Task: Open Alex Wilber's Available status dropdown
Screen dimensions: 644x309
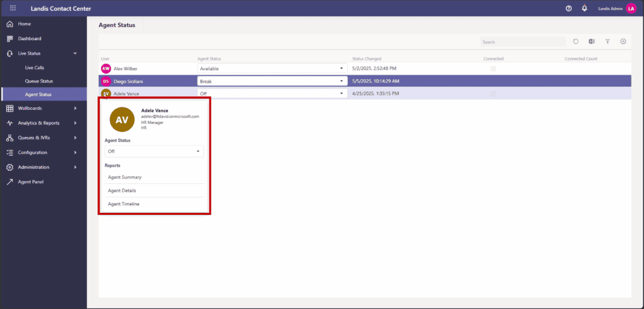Action: point(272,68)
